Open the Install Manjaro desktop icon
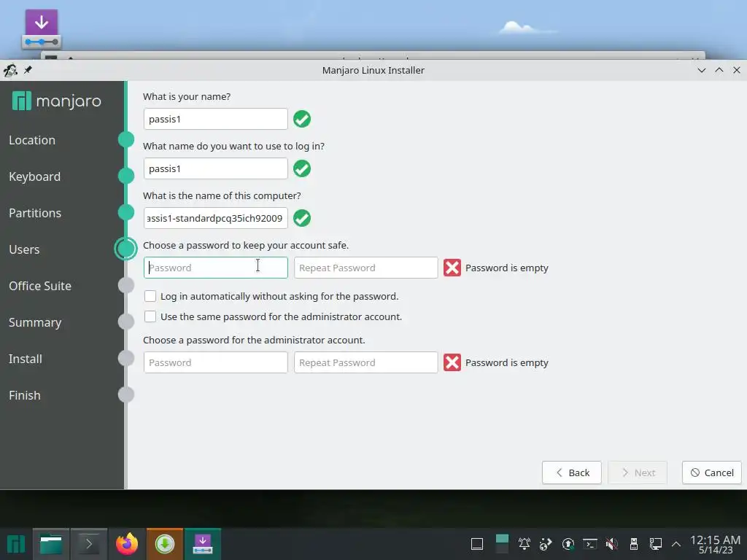This screenshot has height=560, width=747. click(42, 29)
